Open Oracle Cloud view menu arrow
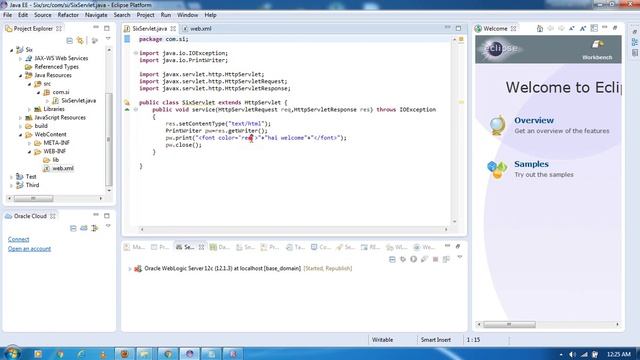Image resolution: width=640 pixels, height=360 pixels. (108, 226)
